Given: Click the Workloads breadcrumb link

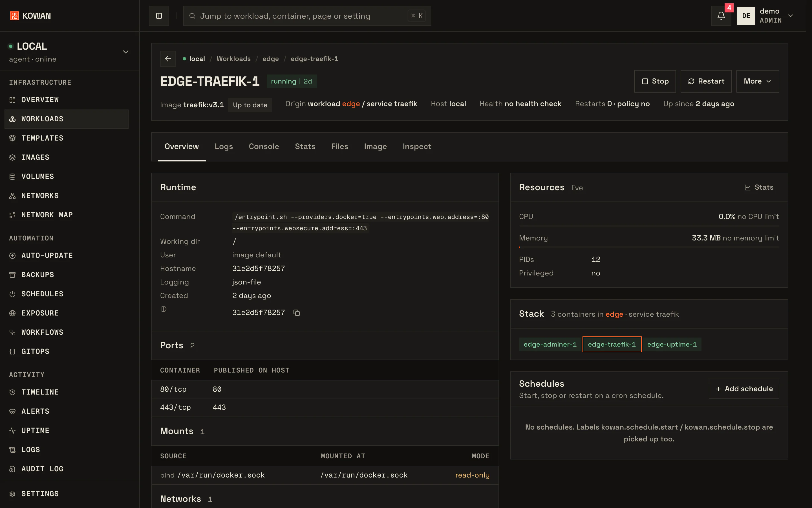Looking at the screenshot, I should point(233,59).
